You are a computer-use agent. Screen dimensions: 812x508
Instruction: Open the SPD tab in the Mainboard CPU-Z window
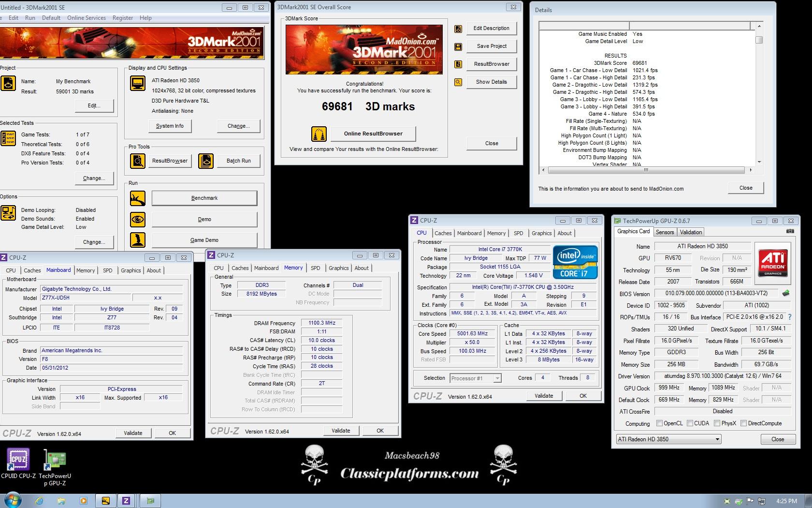coord(107,270)
